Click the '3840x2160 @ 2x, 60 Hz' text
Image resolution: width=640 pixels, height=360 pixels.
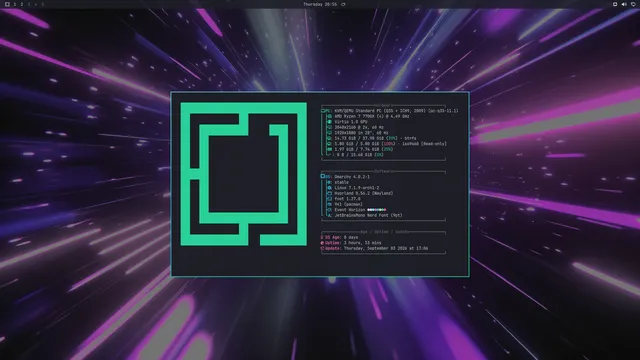(359, 127)
